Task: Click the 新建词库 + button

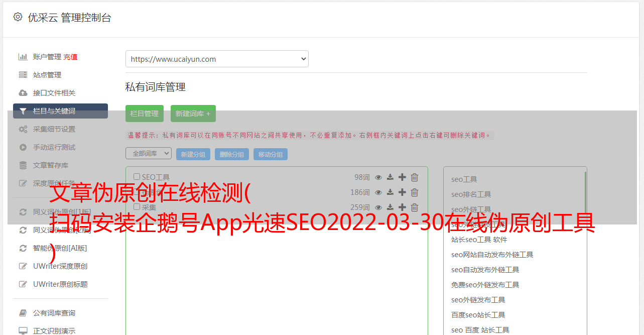Action: [x=193, y=114]
